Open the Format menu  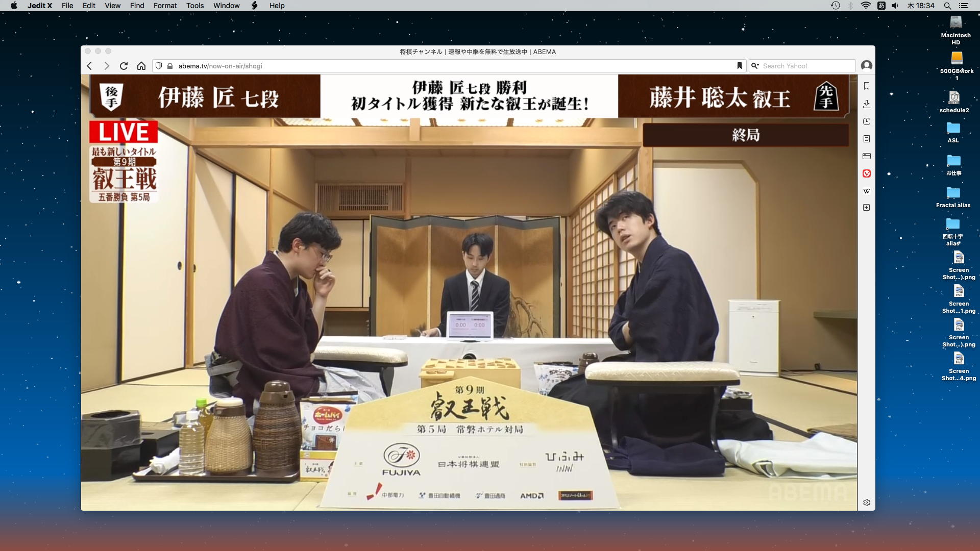(165, 6)
